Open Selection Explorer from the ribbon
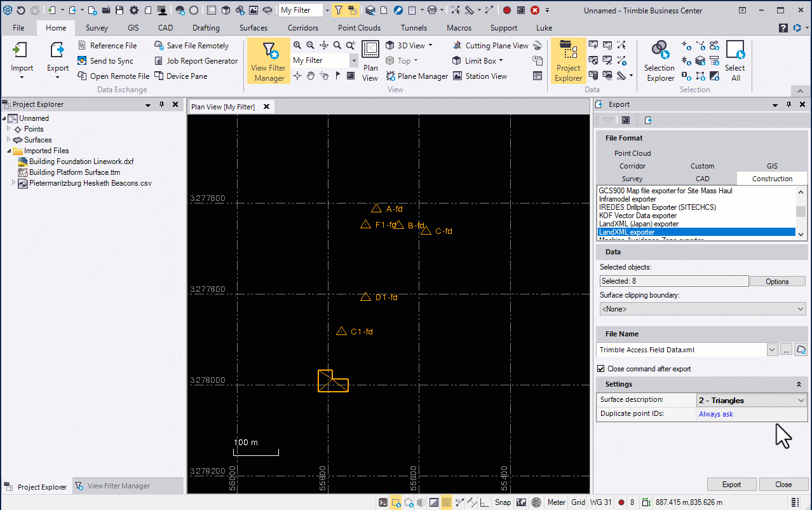The height and width of the screenshot is (510, 812). (660, 61)
